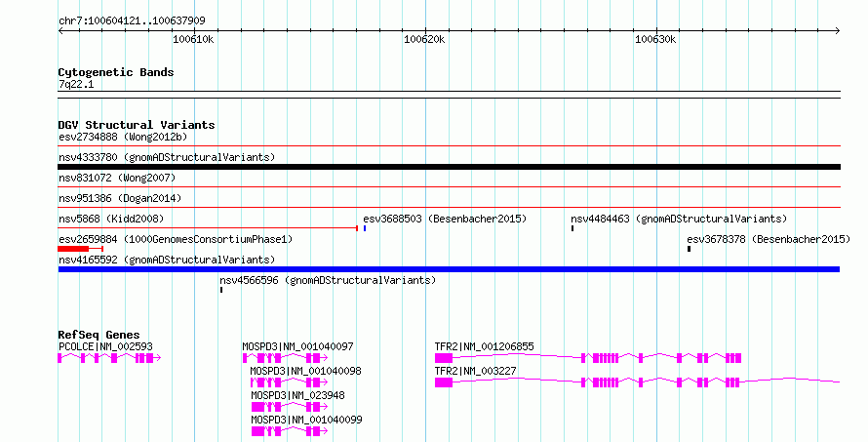
Task: Open the nsv5868 (Kidd2008) variant label
Action: pos(111,219)
